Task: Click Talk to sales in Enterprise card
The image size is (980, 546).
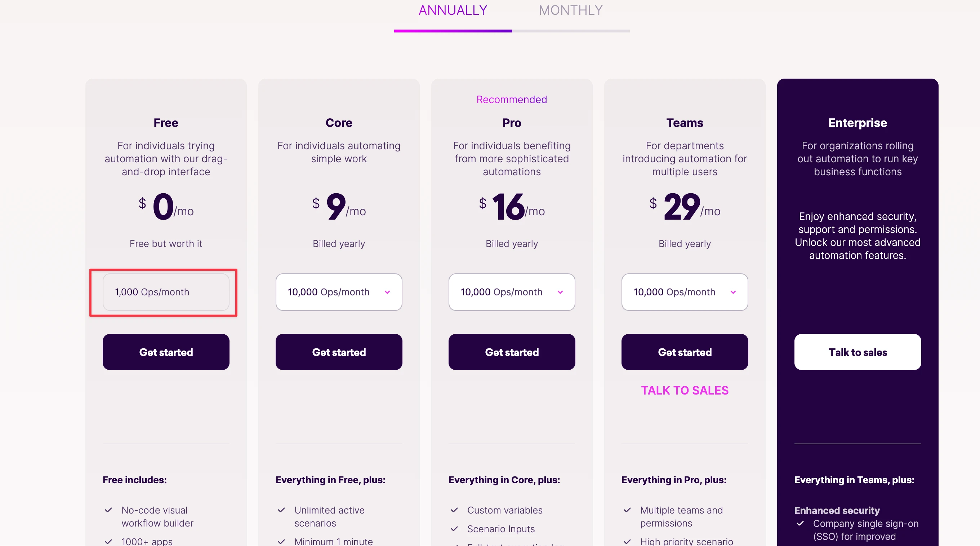Action: 857,352
